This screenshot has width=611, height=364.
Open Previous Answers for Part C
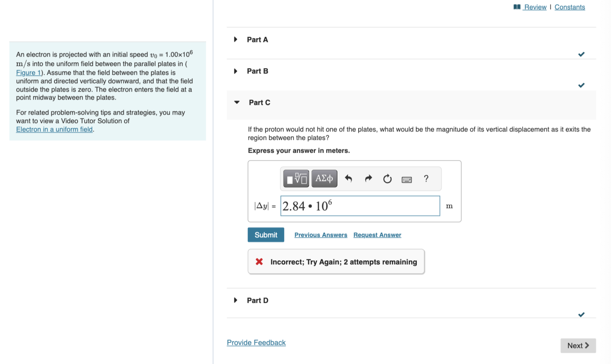click(x=321, y=235)
